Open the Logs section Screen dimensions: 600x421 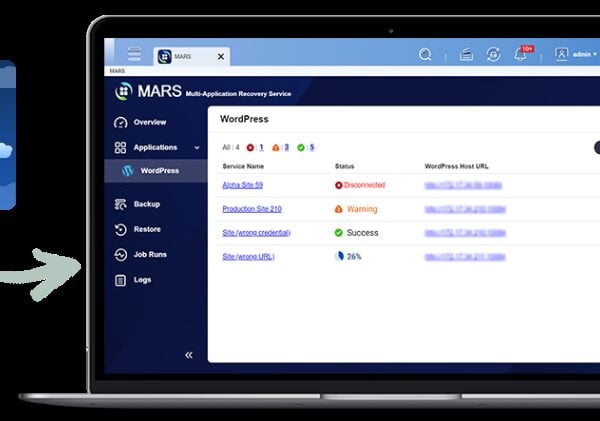(x=142, y=280)
